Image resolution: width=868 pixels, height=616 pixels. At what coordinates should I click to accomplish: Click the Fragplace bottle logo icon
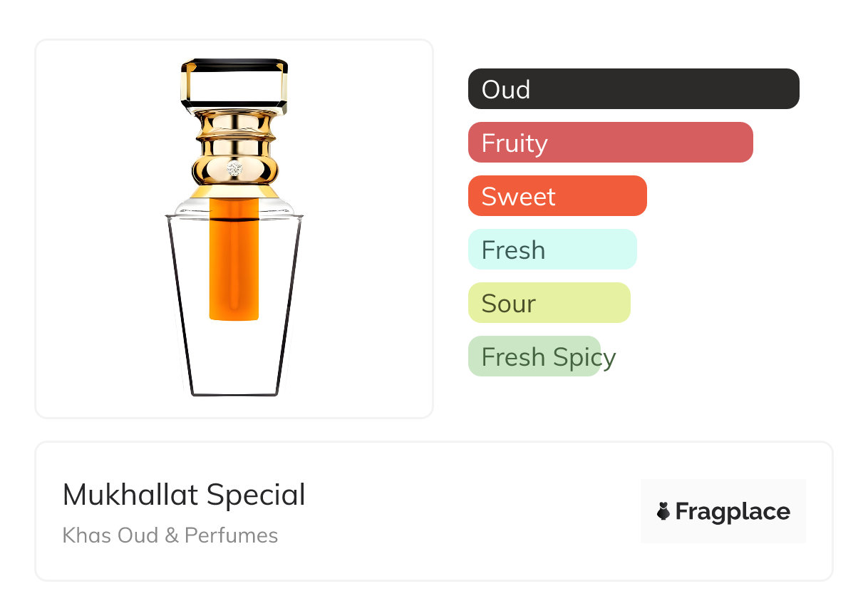663,511
